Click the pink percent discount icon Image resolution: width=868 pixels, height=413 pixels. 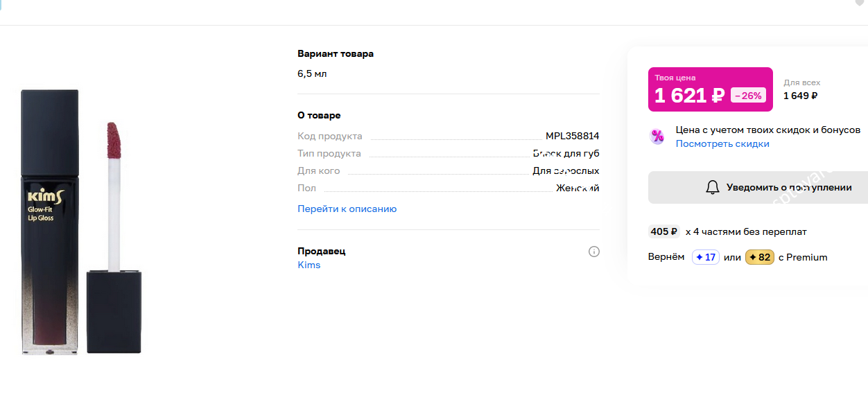657,137
